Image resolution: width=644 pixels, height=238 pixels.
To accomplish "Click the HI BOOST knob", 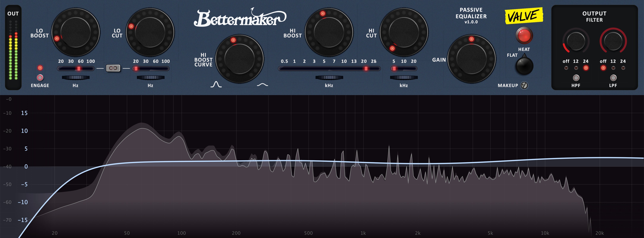I will point(329,32).
